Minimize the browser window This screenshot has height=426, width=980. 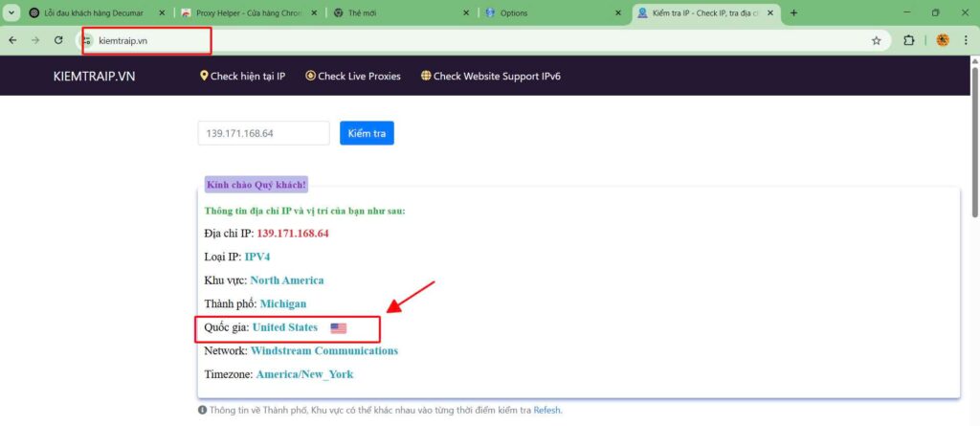(907, 12)
